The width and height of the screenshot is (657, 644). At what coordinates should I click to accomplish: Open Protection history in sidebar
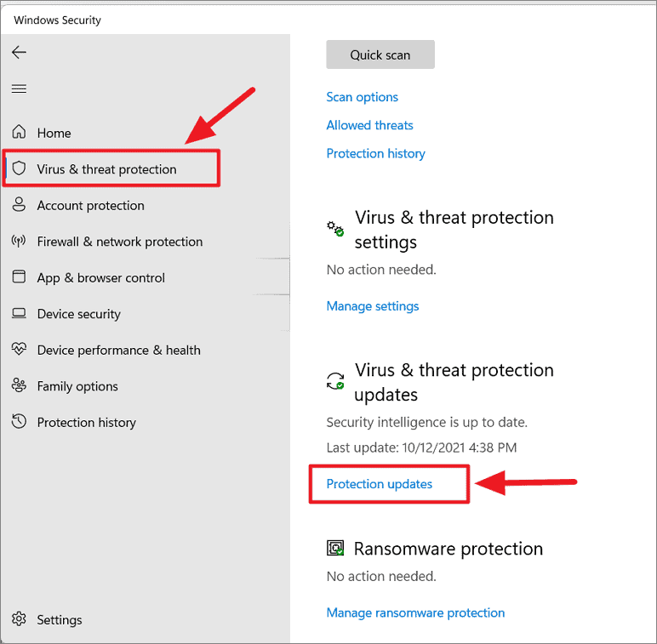86,423
